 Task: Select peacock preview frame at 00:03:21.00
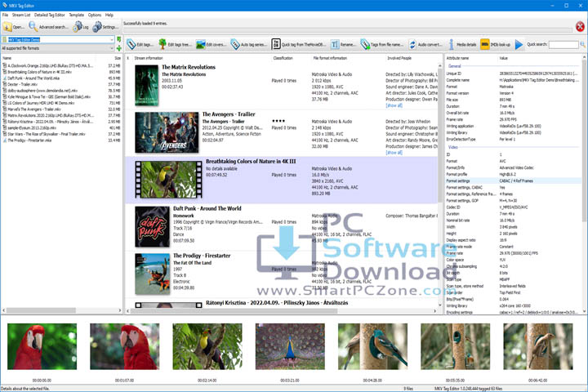290,346
